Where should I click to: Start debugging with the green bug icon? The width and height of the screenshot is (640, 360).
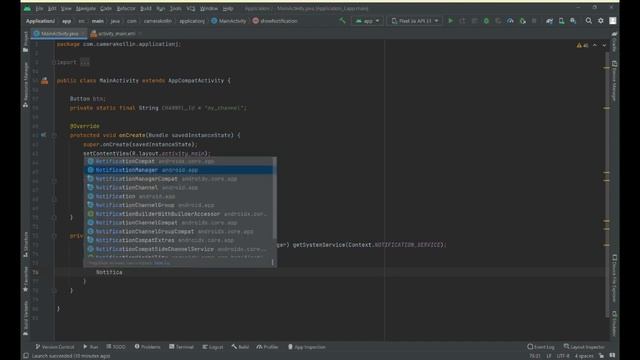pos(486,20)
